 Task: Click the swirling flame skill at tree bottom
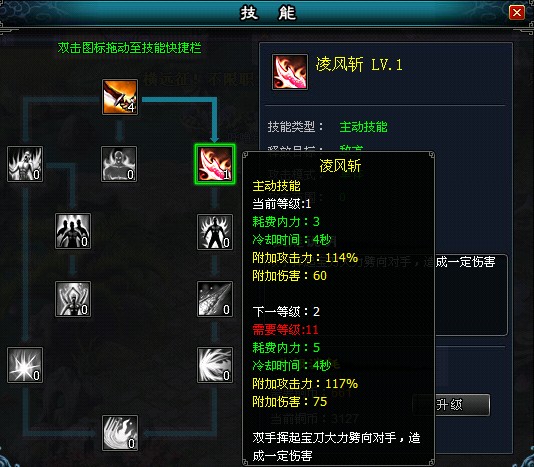click(120, 433)
